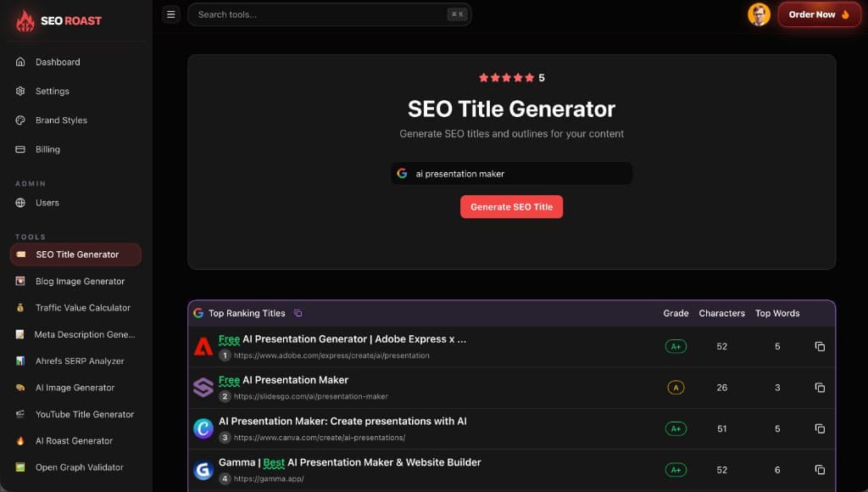Click the Canva favicon logo
The width and height of the screenshot is (868, 492).
pos(203,428)
